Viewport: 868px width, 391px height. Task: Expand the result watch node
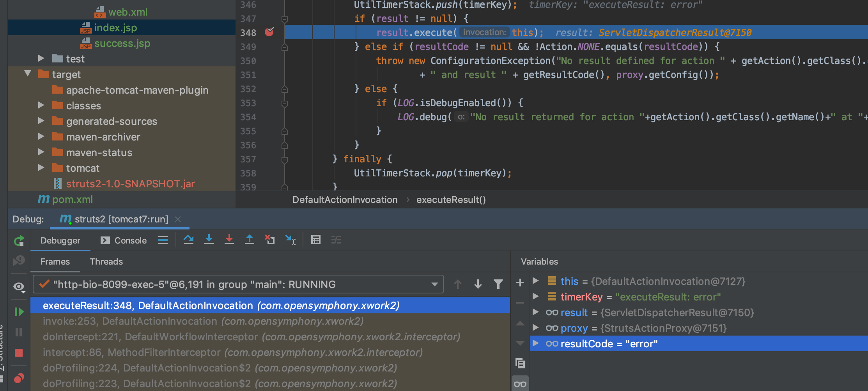point(536,312)
